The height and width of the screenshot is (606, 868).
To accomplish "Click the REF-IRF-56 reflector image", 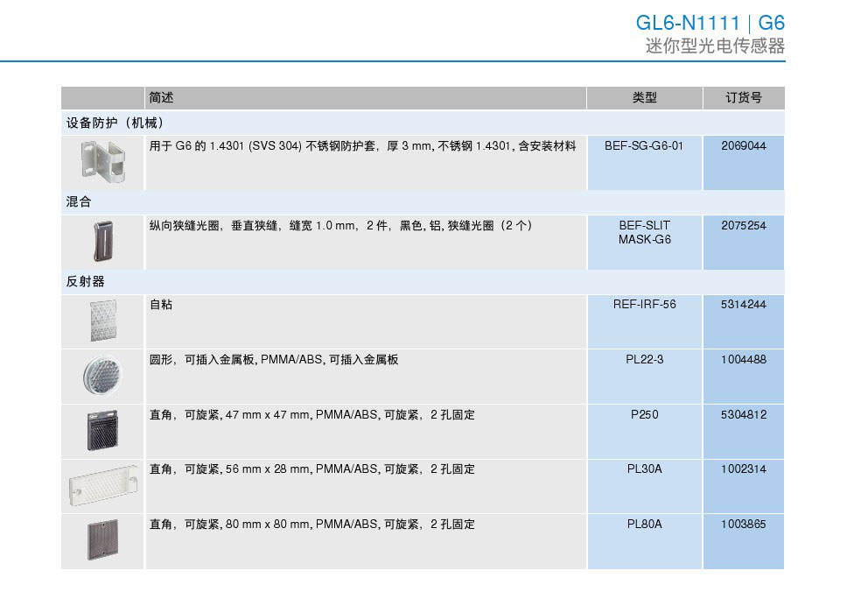I will [x=103, y=321].
